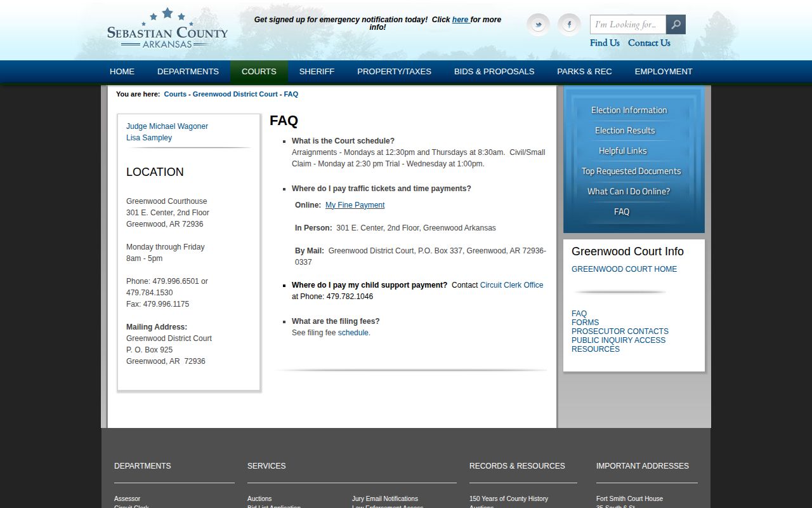Viewport: 812px width, 508px height.
Task: Open the Contact Us link
Action: point(649,43)
